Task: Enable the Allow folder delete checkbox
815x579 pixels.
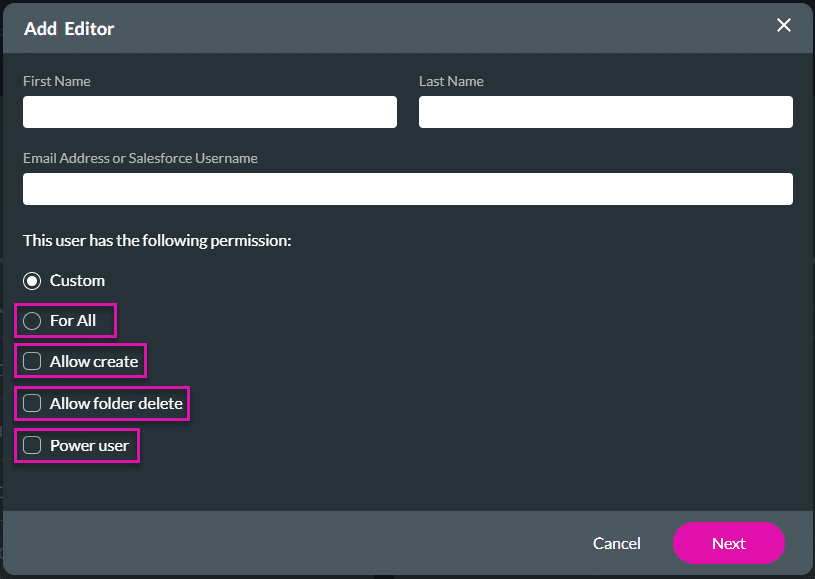Action: click(31, 403)
